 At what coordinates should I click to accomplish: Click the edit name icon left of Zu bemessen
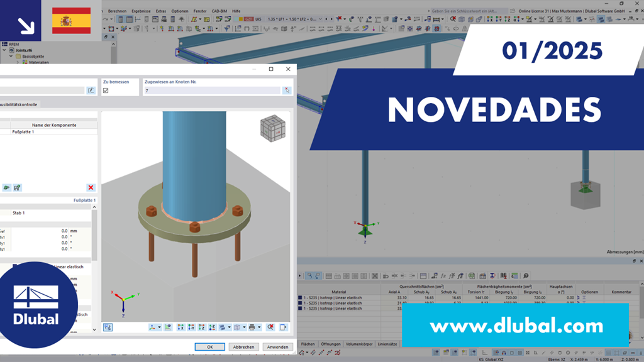click(91, 90)
